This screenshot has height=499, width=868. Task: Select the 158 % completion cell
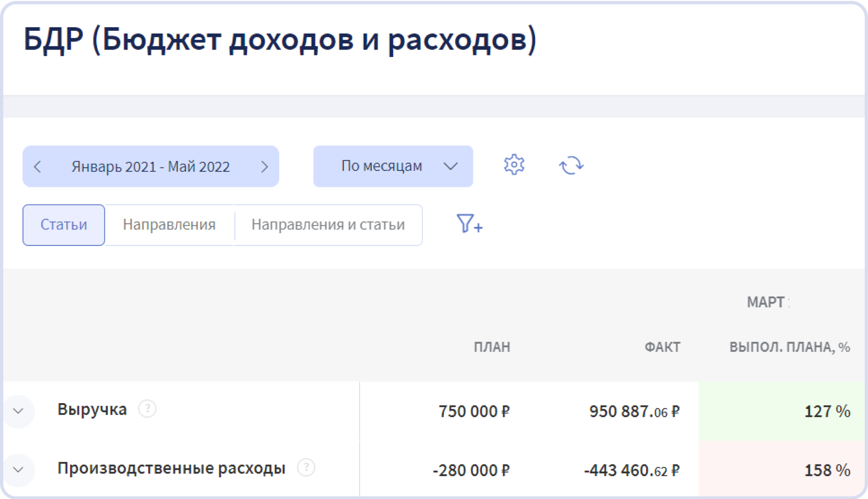[782, 470]
